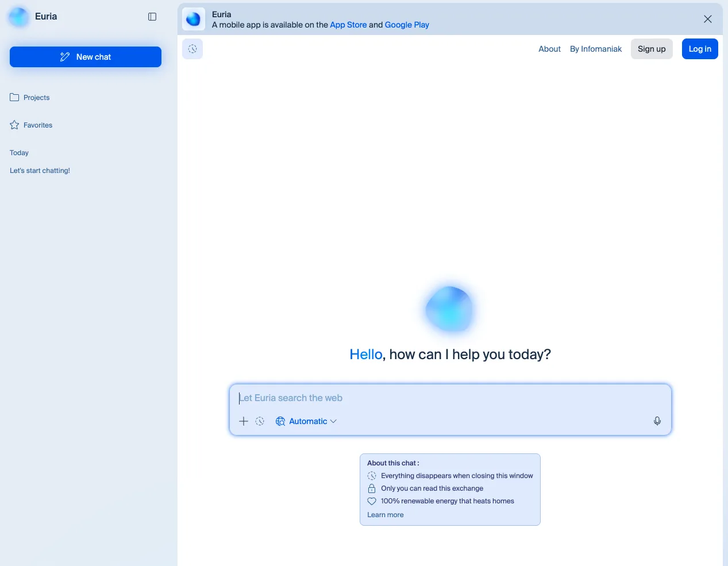Open the Automatic search mode dropdown
728x566 pixels.
(x=310, y=421)
